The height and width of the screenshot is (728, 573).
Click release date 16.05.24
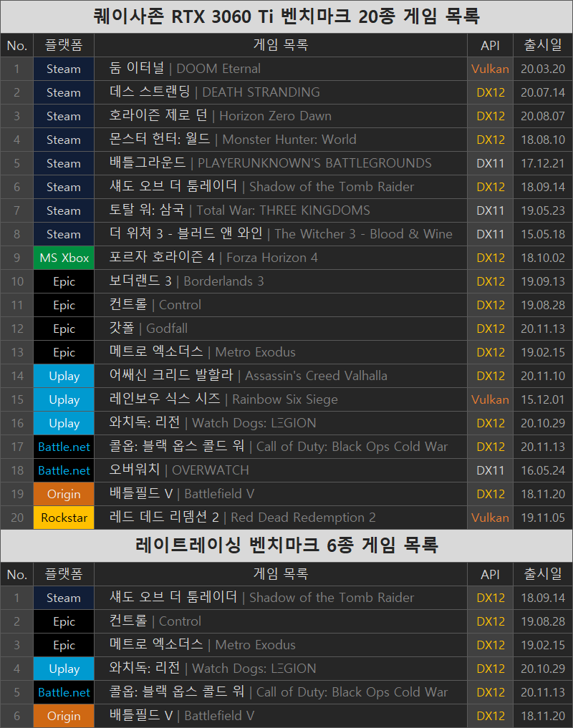tap(543, 470)
